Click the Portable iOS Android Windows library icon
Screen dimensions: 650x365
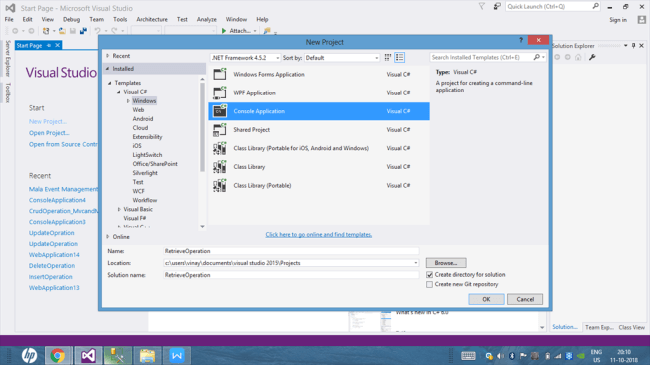point(220,148)
